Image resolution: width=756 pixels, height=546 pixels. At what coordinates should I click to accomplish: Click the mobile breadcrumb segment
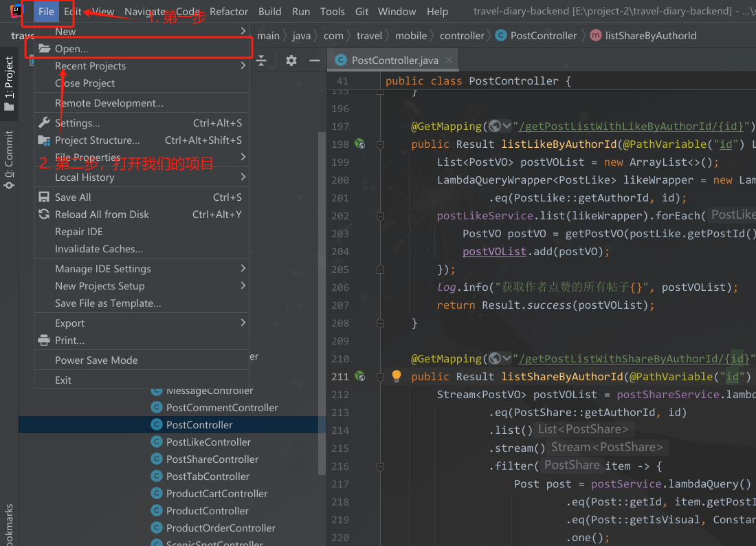(x=411, y=35)
